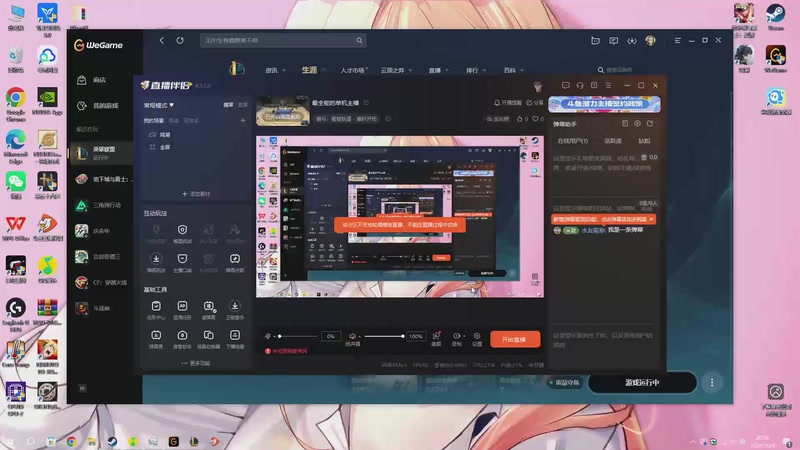The image size is (800, 450).
Task: Toggle speaker 扬声器 mute icon
Action: coord(352,336)
